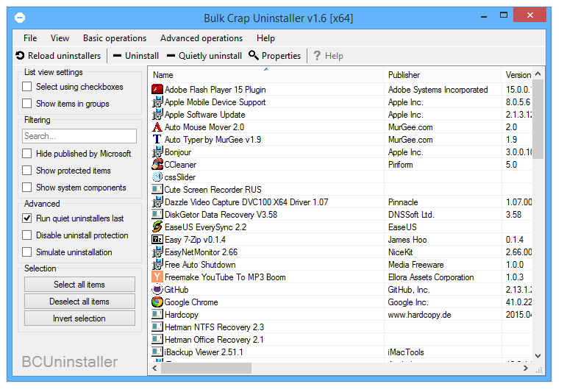This screenshot has width=578, height=392.
Task: Click the Uninstall toolbar button
Action: 136,56
